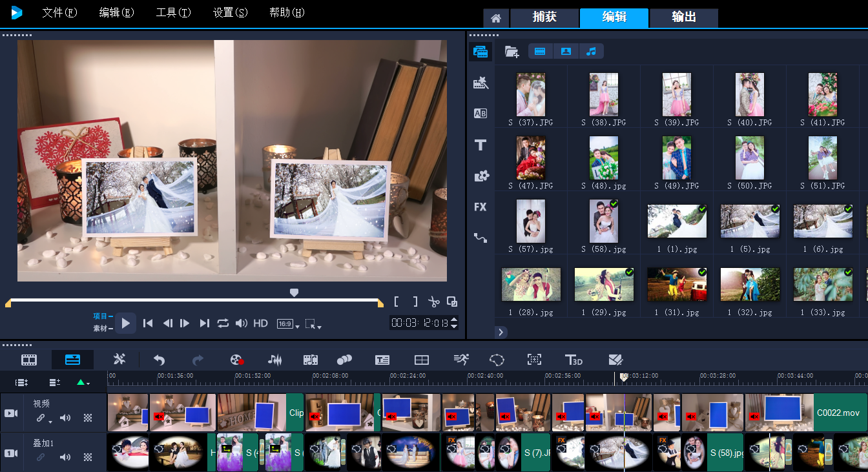868x472 pixels.
Task: Mute the 视频 track
Action: pos(65,418)
